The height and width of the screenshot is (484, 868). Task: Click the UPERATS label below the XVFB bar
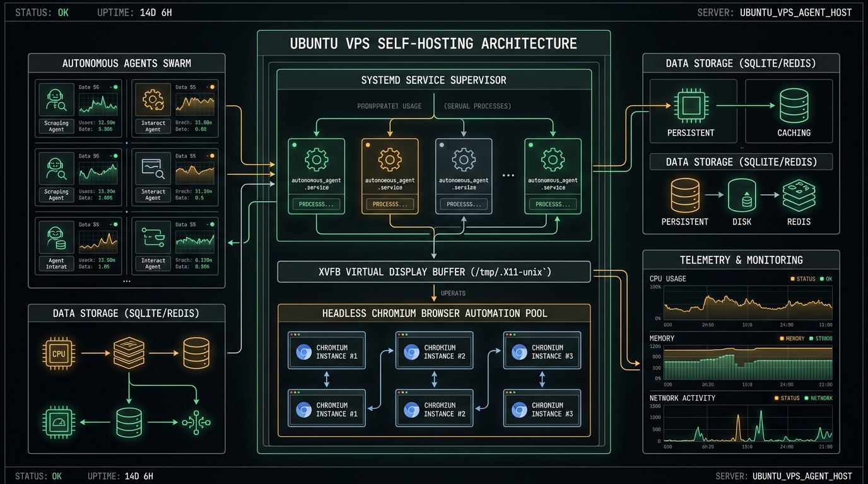coord(454,293)
